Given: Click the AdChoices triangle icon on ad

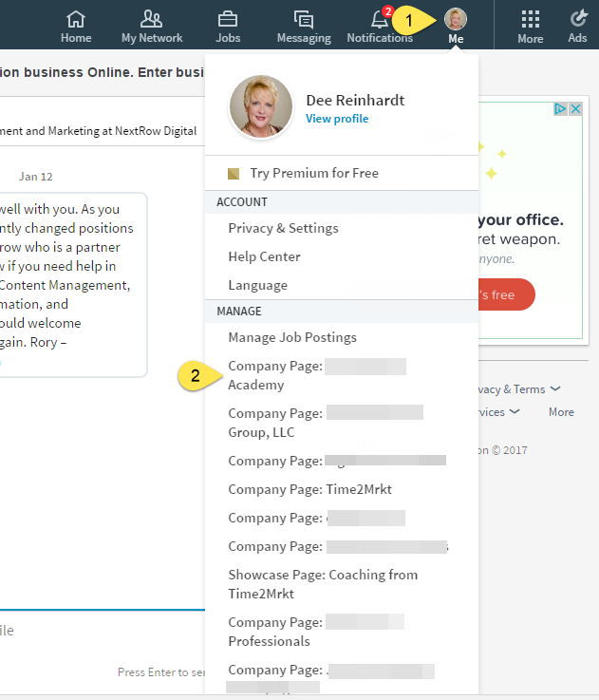Looking at the screenshot, I should pyautogui.click(x=560, y=108).
